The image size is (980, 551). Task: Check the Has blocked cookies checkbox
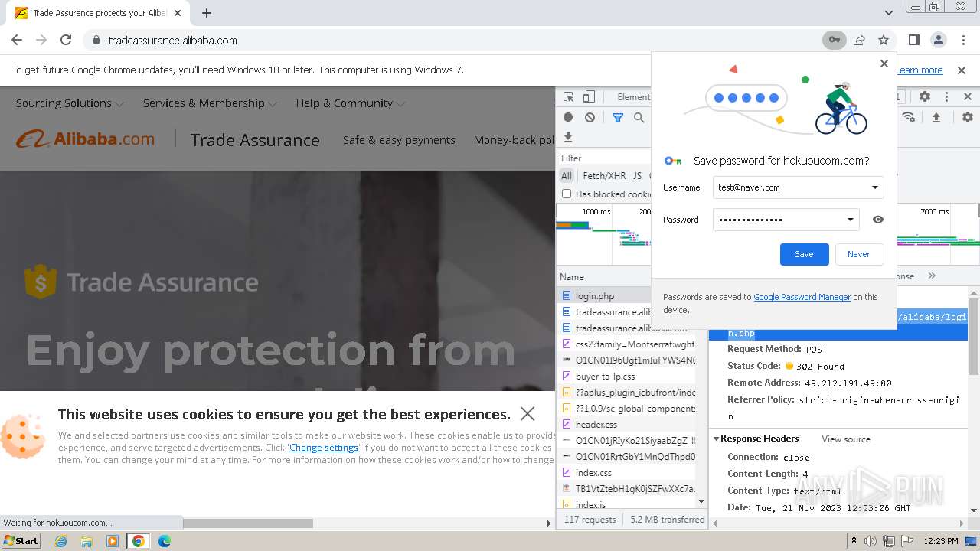point(567,194)
